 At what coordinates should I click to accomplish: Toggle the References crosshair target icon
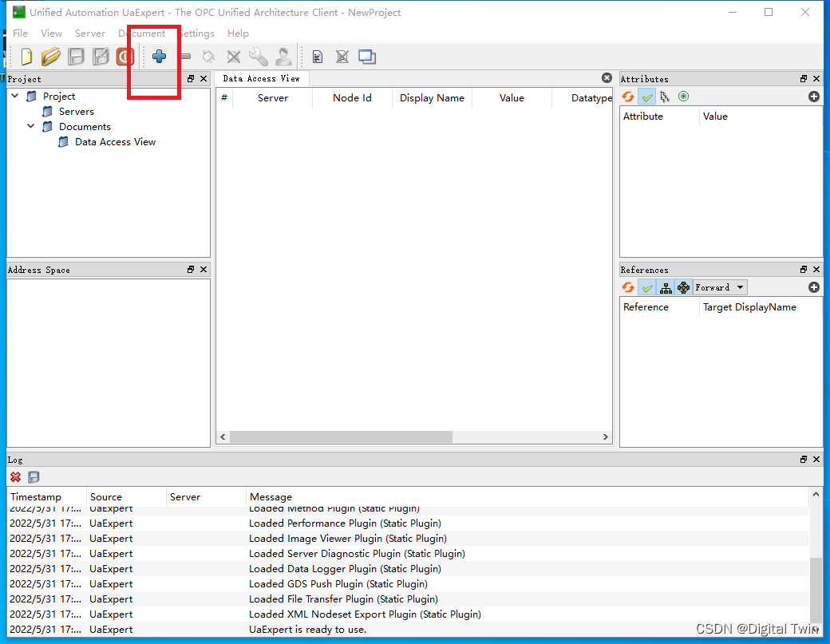(683, 287)
